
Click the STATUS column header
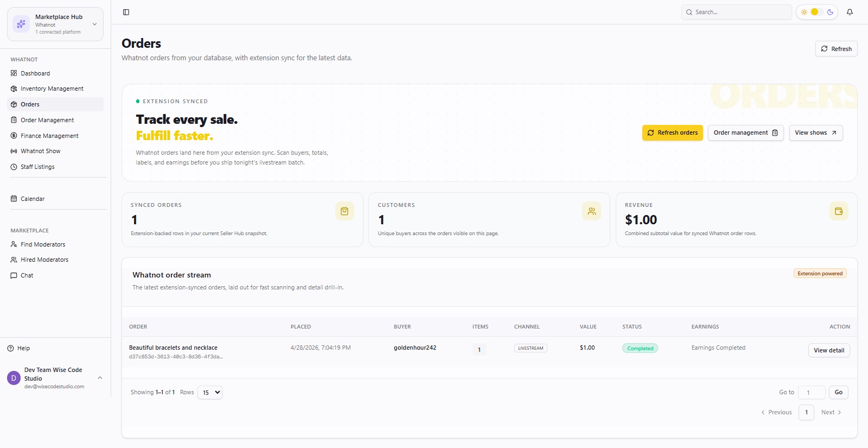[632, 327]
